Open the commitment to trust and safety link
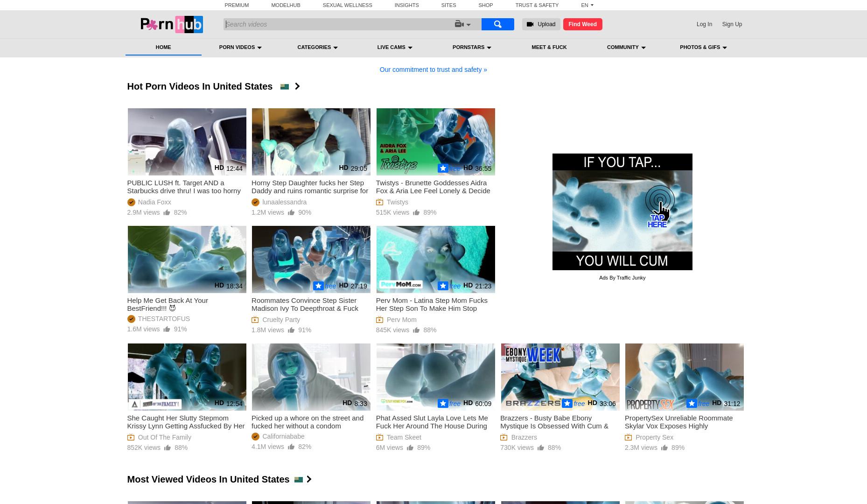 pyautogui.click(x=433, y=70)
